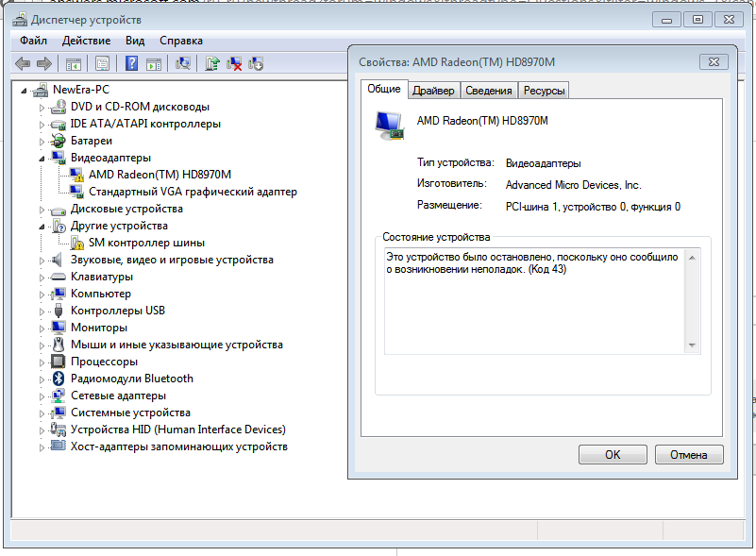The image size is (756, 556).
Task: Expand IDE ATA/ATAPI контроллеры node
Action: [x=42, y=125]
